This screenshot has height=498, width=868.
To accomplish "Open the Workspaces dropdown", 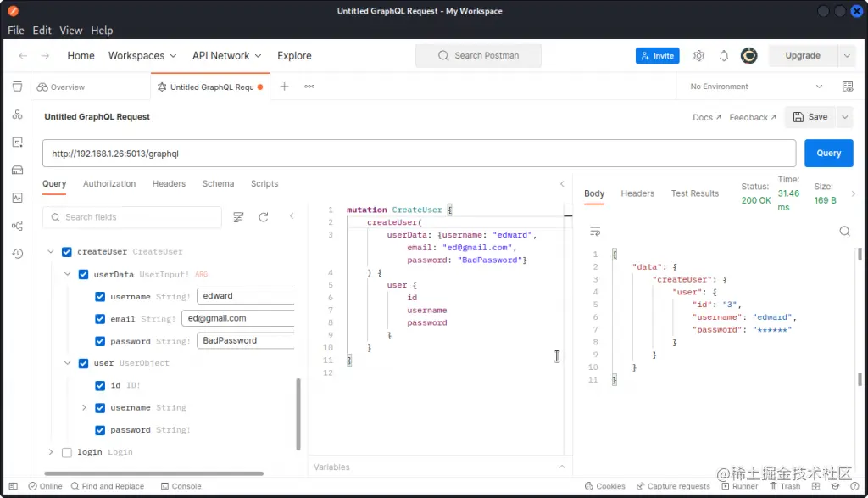I will 142,55.
